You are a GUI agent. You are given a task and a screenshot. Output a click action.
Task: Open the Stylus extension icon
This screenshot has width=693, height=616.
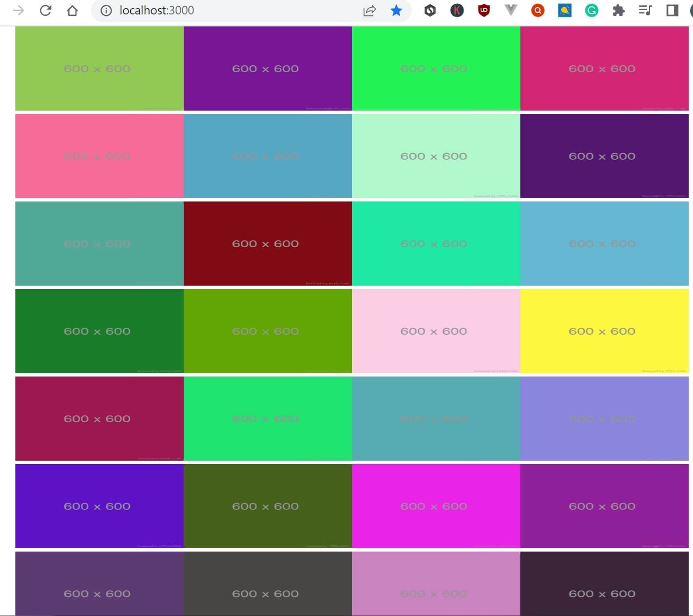[x=430, y=10]
